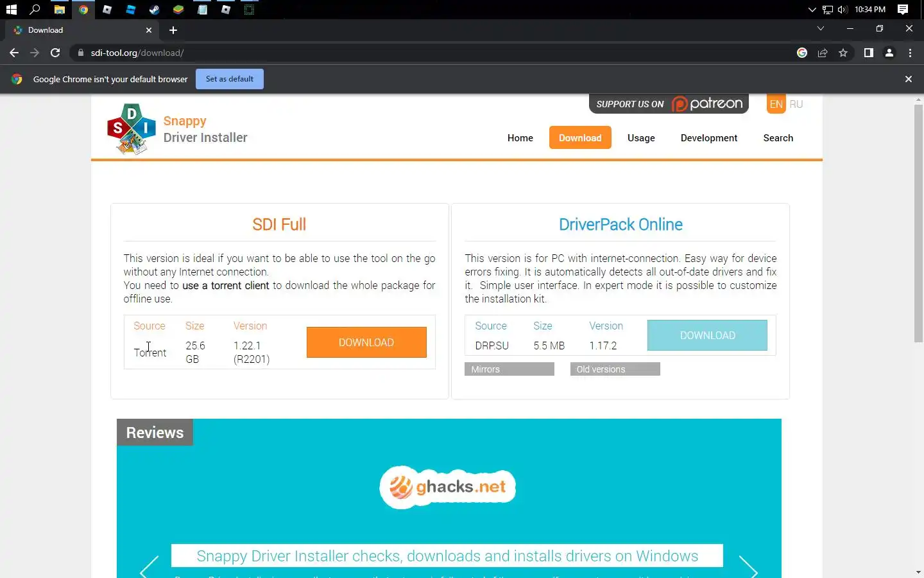The height and width of the screenshot is (578, 924).
Task: Open File Explorer from the taskbar
Action: pyautogui.click(x=59, y=10)
